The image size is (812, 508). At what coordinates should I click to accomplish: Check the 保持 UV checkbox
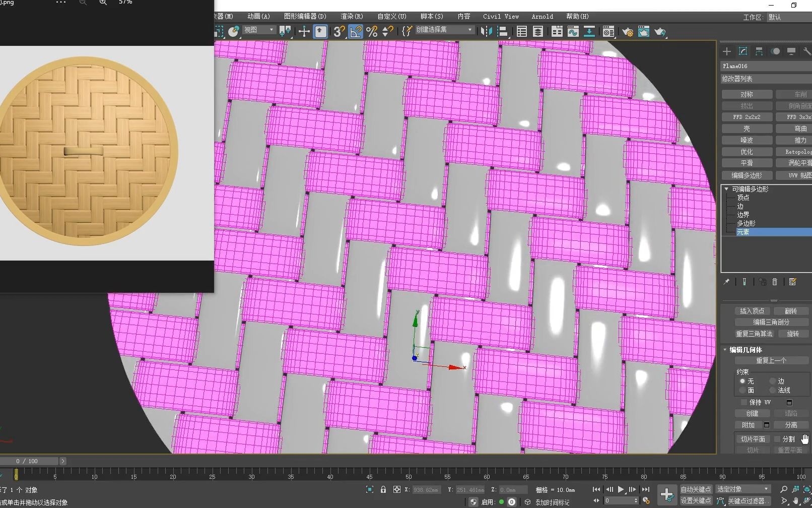[x=745, y=402]
